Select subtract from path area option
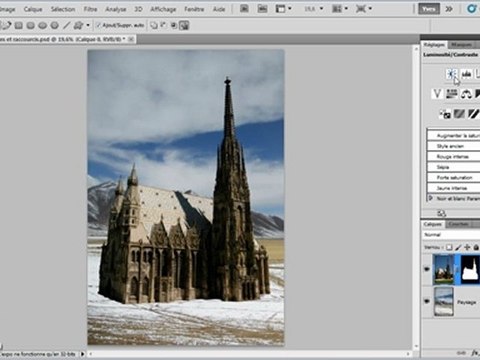The width and height of the screenshot is (480, 360). pyautogui.click(x=164, y=25)
